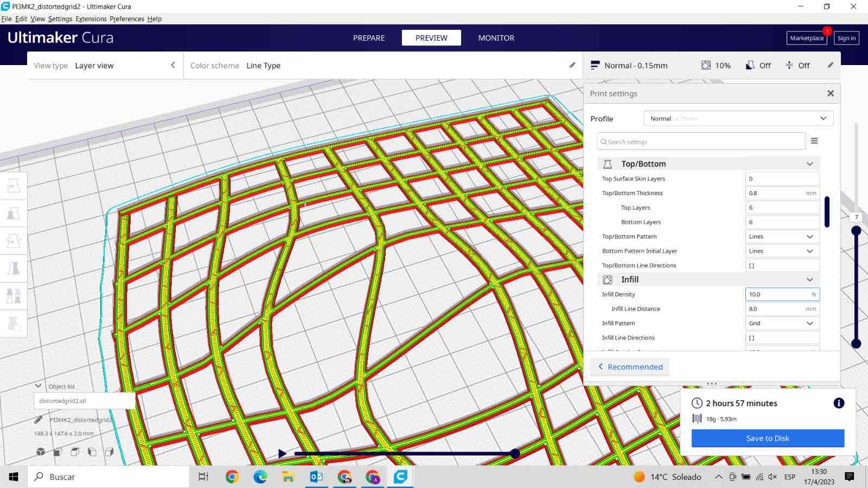
Task: Open the File menu
Action: coord(7,18)
